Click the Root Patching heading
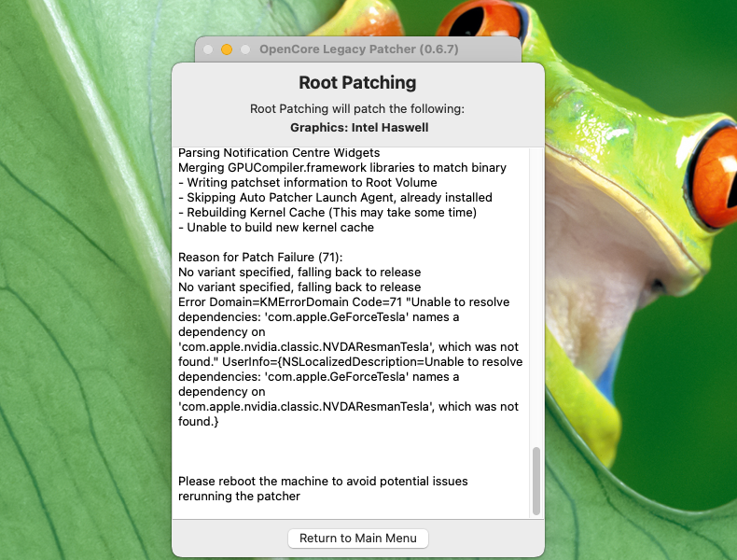The image size is (737, 560). pyautogui.click(x=357, y=83)
